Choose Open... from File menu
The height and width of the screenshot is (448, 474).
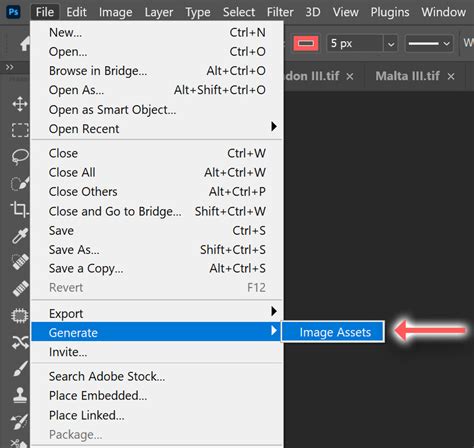click(157, 52)
